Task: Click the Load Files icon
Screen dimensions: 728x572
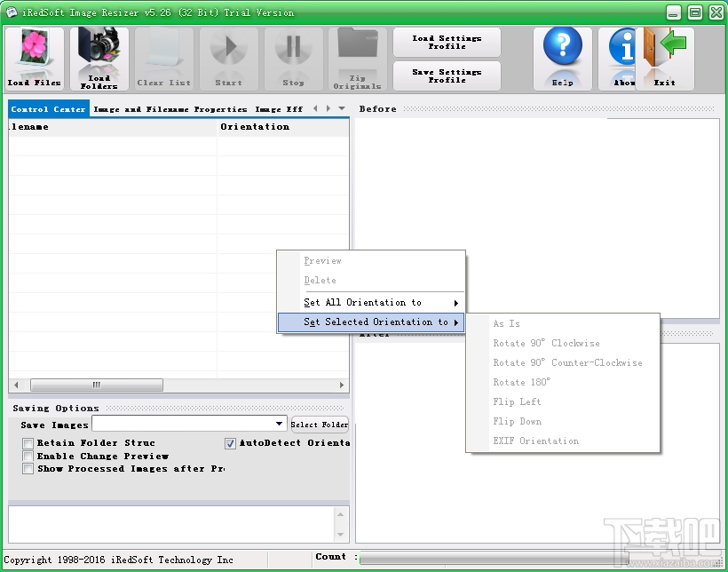Action: click(x=34, y=58)
